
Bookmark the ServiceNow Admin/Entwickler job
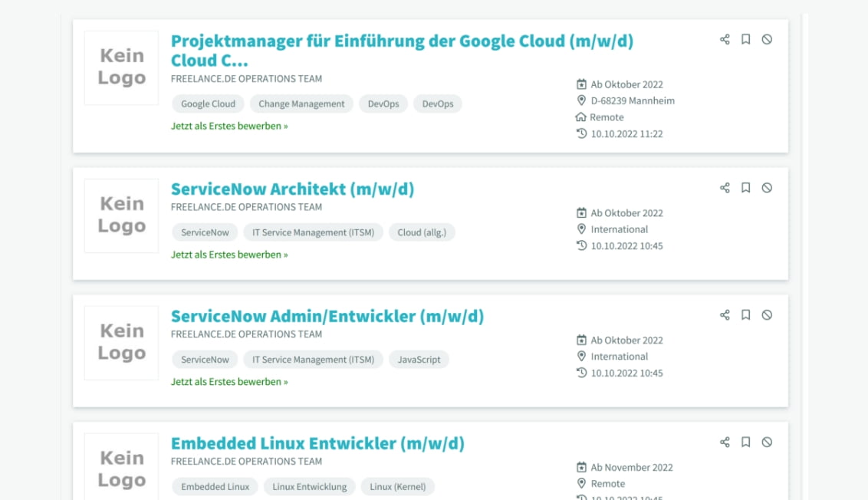click(745, 315)
